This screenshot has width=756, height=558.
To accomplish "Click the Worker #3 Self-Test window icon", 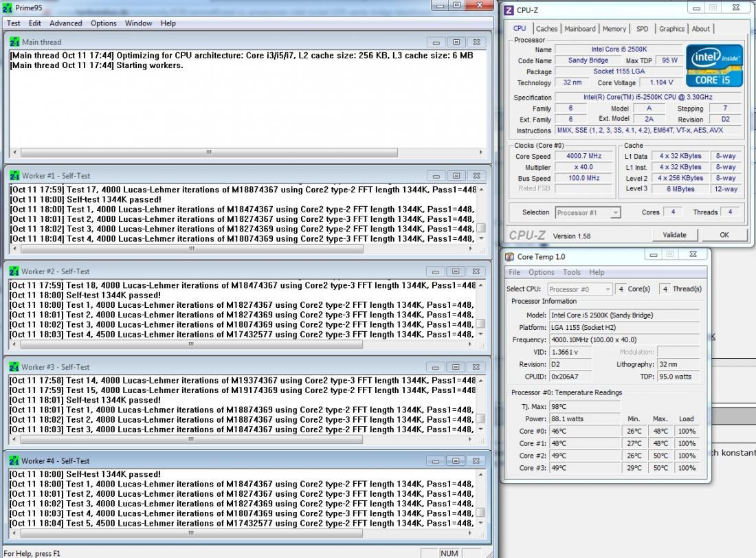I will click(14, 366).
